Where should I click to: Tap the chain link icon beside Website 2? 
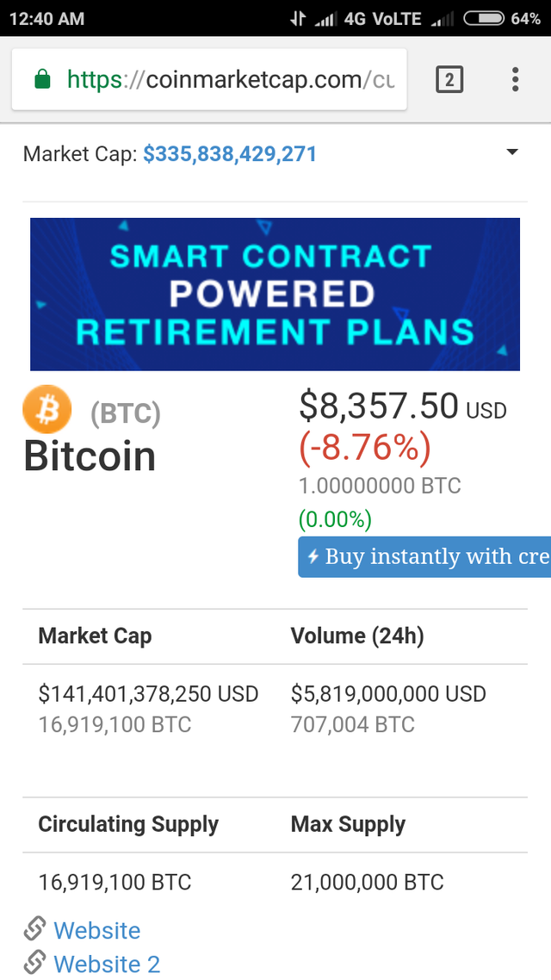pos(35,963)
